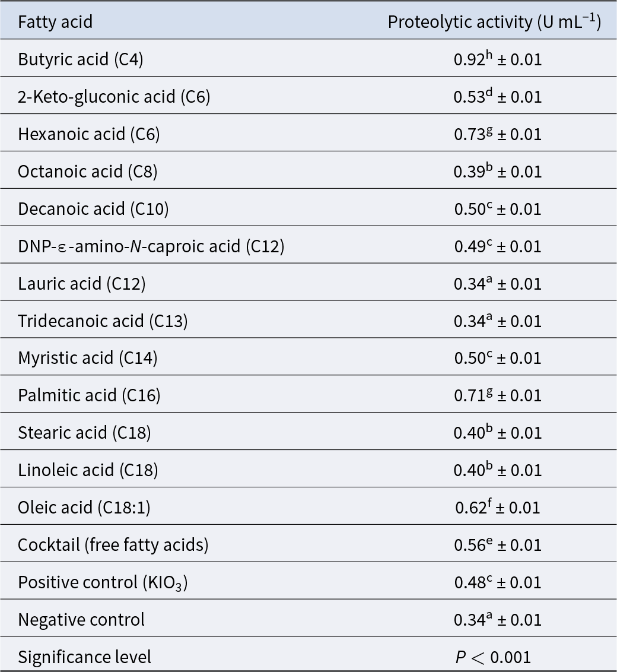Image resolution: width=617 pixels, height=672 pixels.
Task: Click the 2-Keto-gluconic acid (C6) cell
Action: tap(114, 97)
